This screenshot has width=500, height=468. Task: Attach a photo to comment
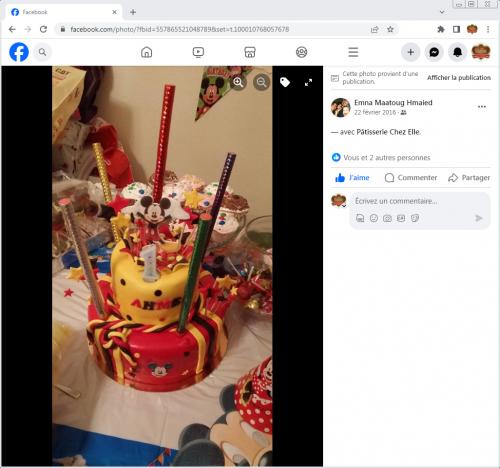[387, 218]
